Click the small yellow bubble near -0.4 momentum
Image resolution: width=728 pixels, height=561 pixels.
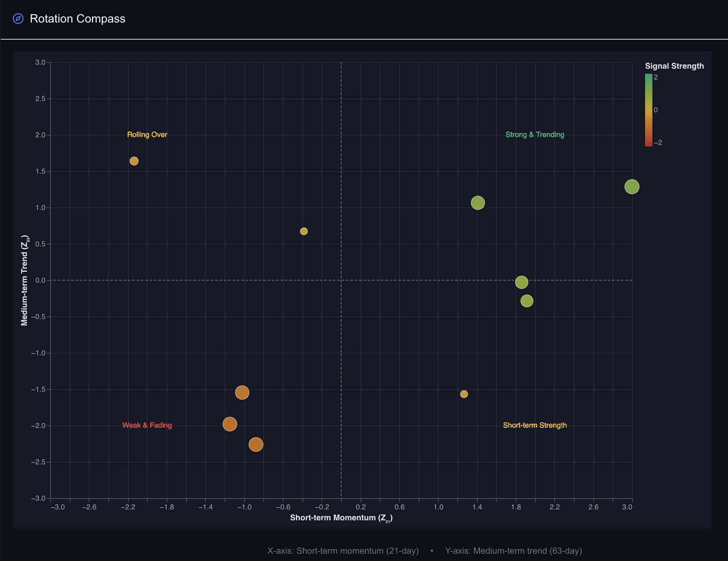pyautogui.click(x=304, y=231)
